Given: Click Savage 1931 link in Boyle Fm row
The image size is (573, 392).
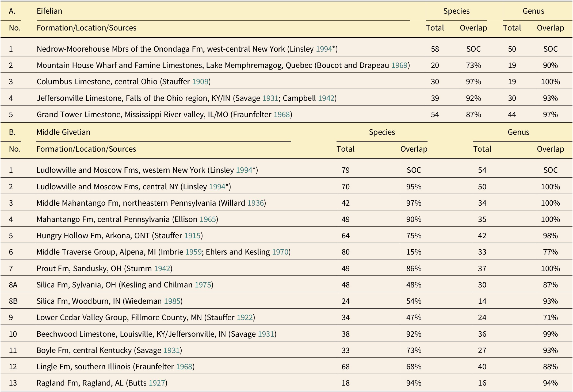Looking at the screenshot, I should point(172,350).
